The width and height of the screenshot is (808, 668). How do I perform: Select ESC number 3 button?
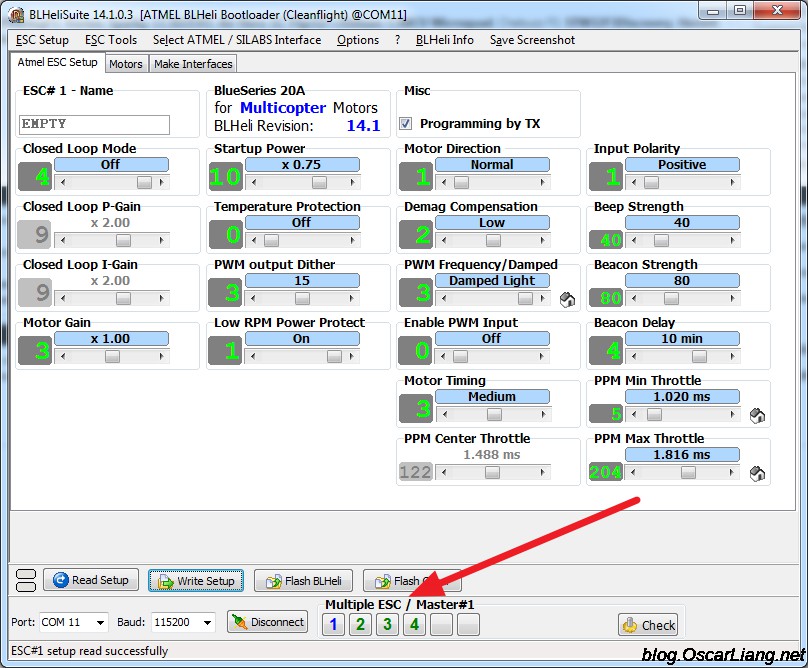pos(387,625)
